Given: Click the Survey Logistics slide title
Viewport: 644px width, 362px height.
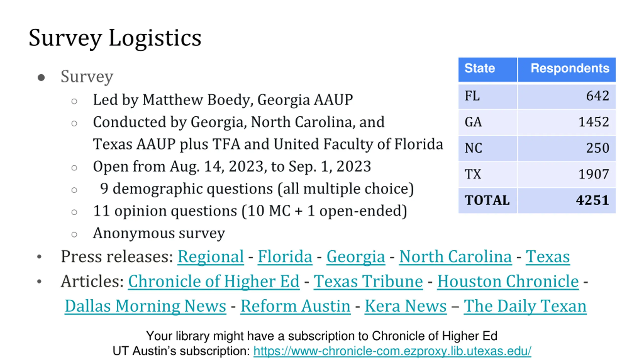Looking at the screenshot, I should 115,38.
